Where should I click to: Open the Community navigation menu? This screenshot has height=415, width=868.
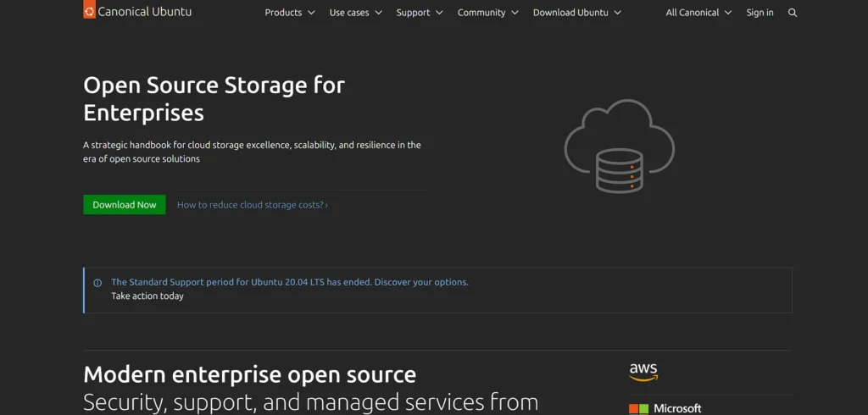tap(488, 13)
